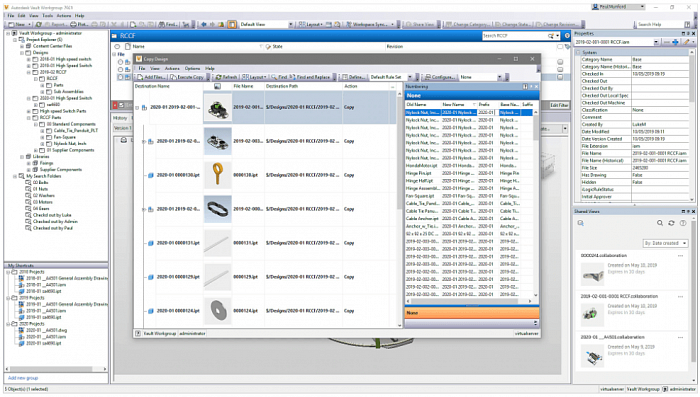Click in the Search RCCF field

click(x=514, y=36)
